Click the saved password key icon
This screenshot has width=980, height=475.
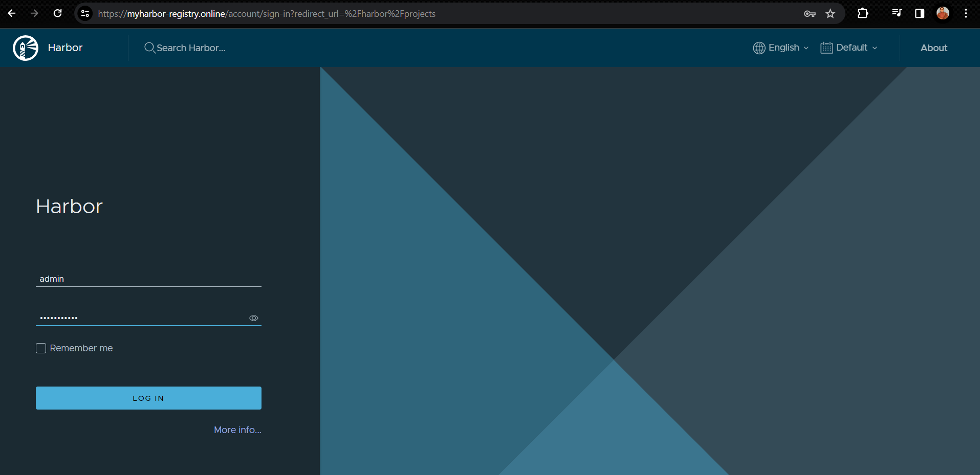[810, 14]
